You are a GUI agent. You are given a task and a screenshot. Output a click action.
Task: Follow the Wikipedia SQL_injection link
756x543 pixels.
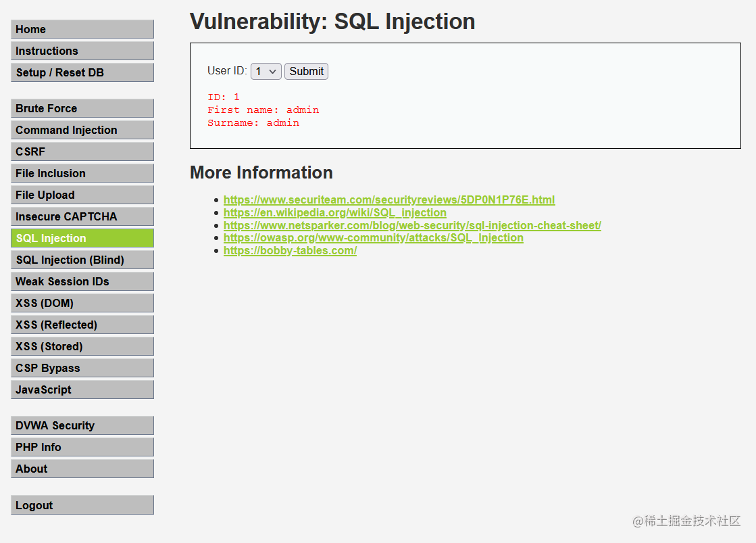[x=334, y=212]
